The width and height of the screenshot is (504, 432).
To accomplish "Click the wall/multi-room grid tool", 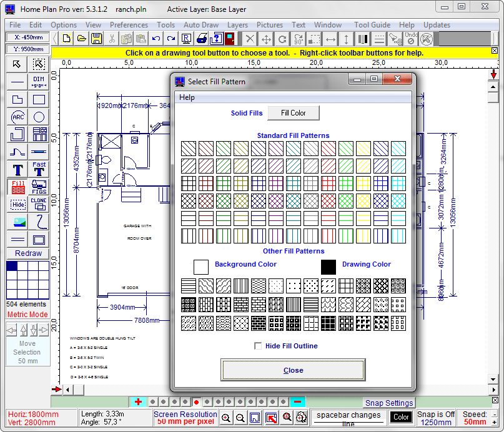I will (x=39, y=134).
